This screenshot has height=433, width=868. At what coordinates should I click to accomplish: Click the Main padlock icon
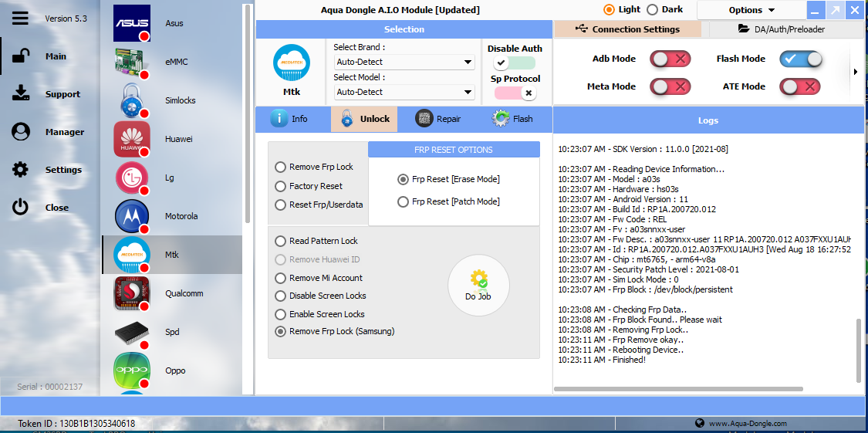pyautogui.click(x=21, y=56)
